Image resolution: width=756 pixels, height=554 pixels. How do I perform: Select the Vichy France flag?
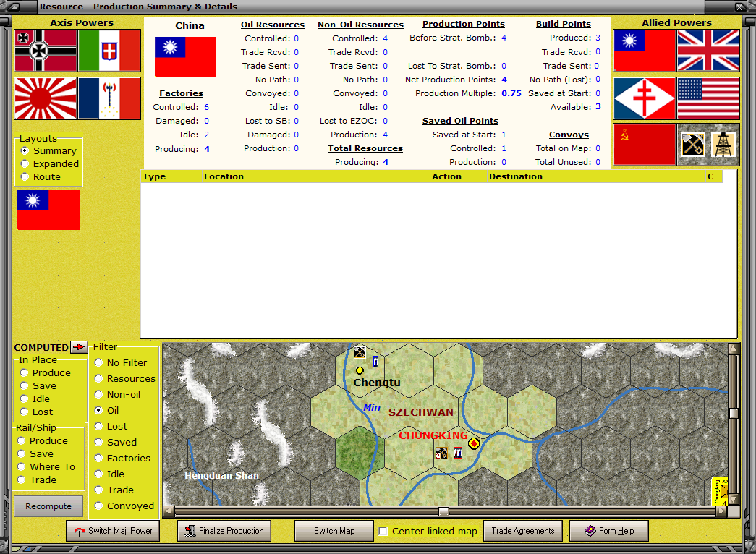point(109,98)
